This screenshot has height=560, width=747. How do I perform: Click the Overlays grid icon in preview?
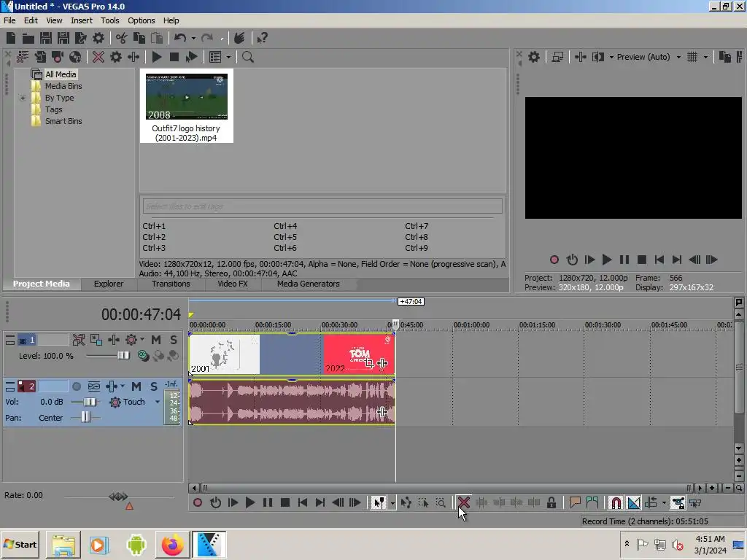(x=692, y=57)
